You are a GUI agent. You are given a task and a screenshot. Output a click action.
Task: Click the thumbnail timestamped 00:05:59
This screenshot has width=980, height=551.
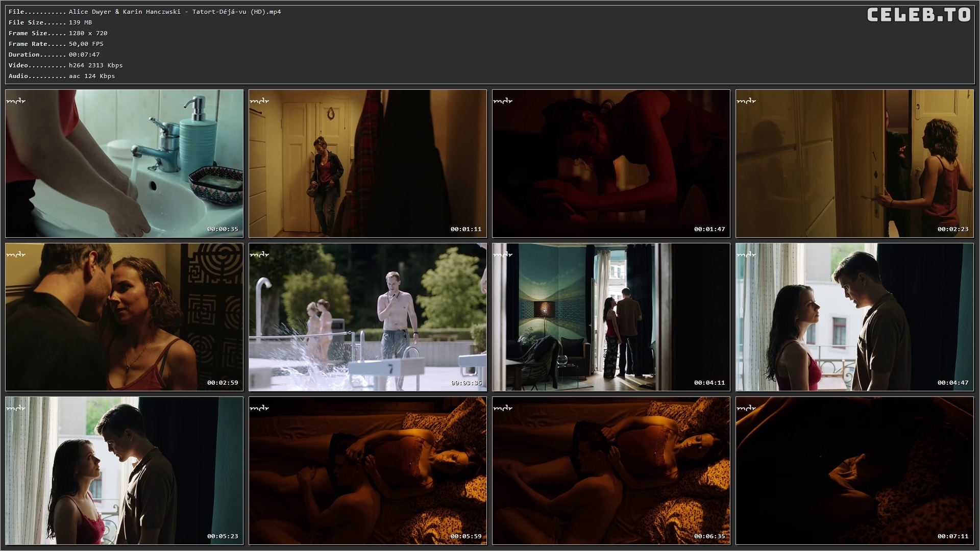[367, 470]
